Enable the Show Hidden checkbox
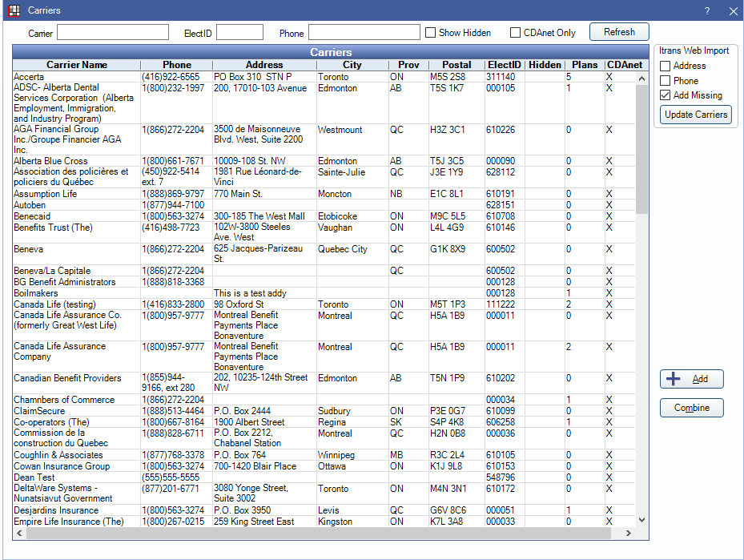 pos(431,33)
